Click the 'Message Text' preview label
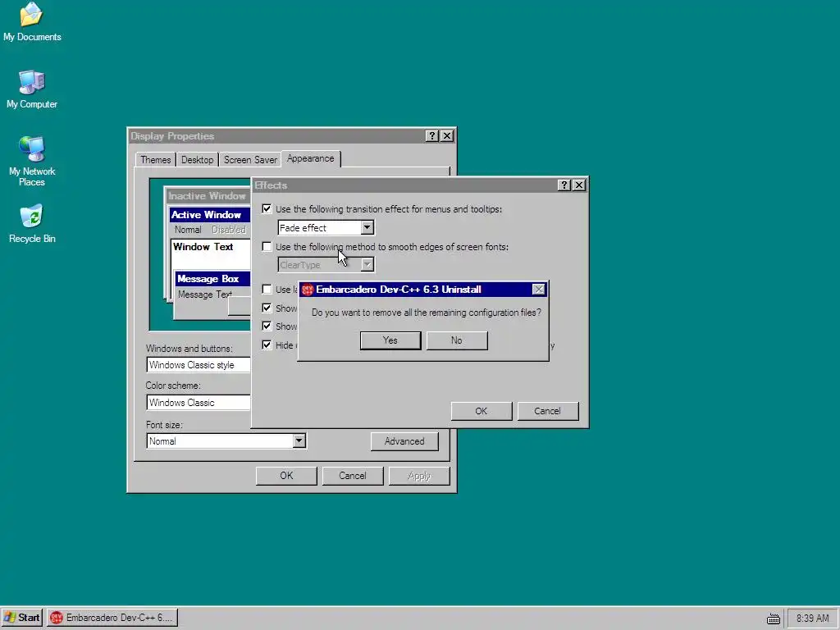 coord(204,294)
